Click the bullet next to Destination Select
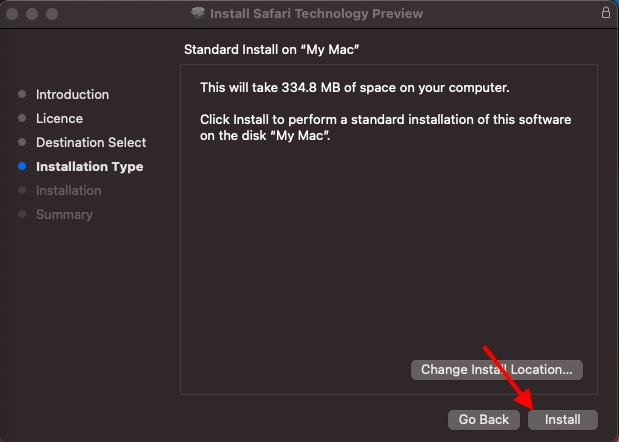The image size is (619, 442). click(x=22, y=142)
